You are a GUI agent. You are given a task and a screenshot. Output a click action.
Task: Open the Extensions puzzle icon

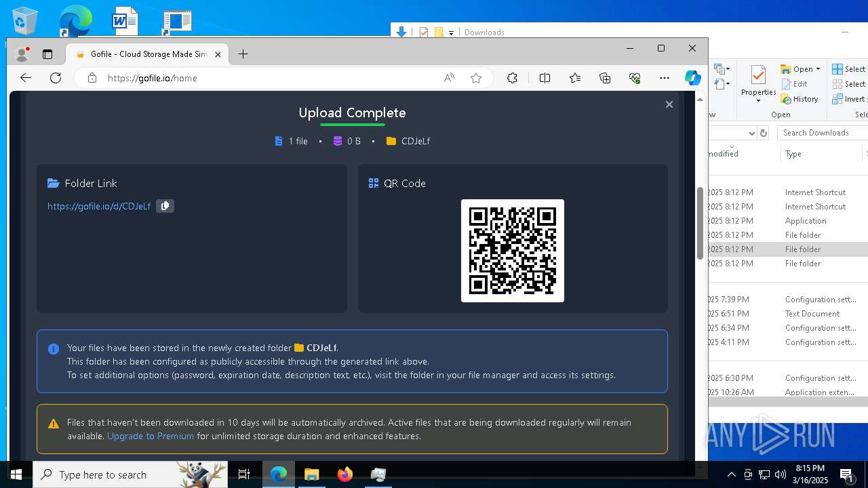pyautogui.click(x=512, y=78)
